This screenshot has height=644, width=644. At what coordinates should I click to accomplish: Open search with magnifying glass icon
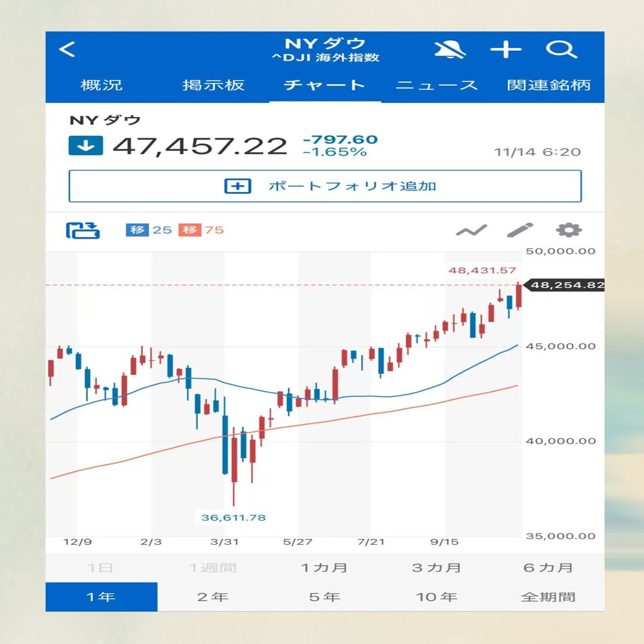tap(561, 50)
